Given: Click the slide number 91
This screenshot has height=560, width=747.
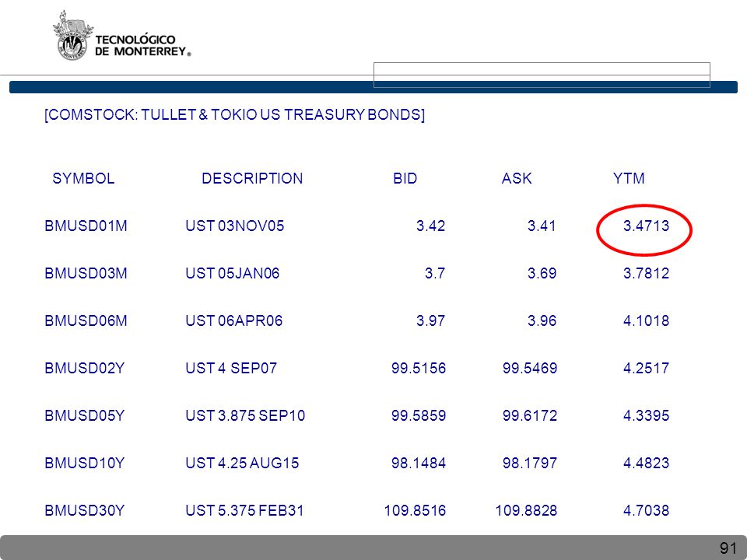Looking at the screenshot, I should (x=728, y=548).
